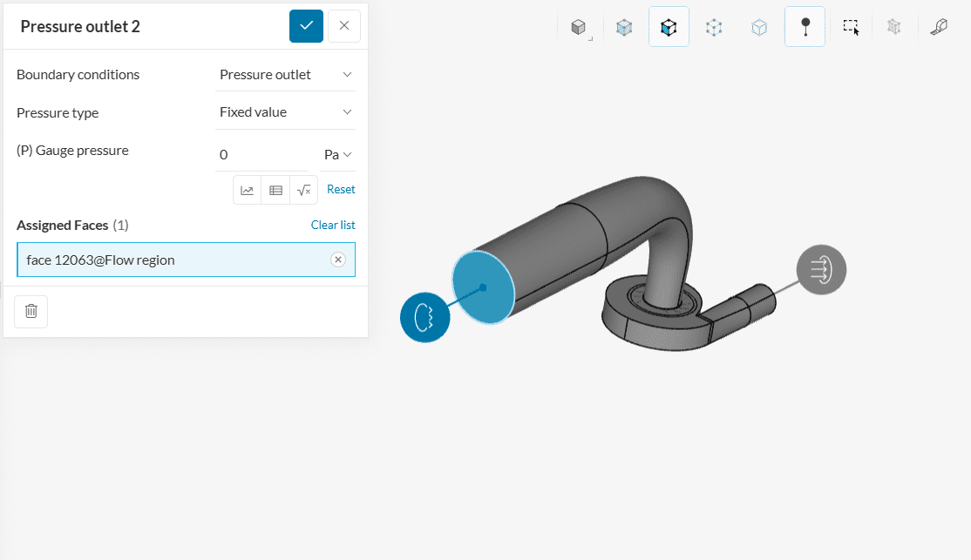Screen dimensions: 971x560
Task: Click the Clear list link
Action: (x=333, y=226)
